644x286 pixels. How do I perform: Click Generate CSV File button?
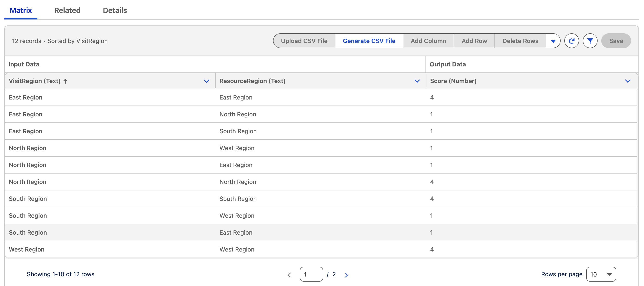(369, 41)
